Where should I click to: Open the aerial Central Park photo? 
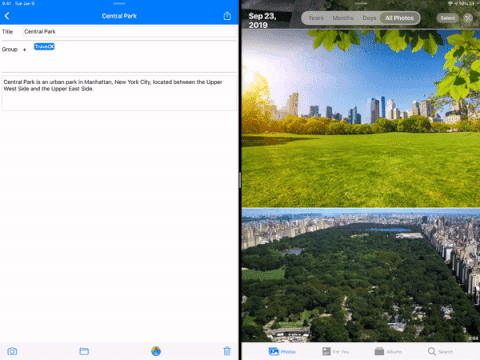coord(361,275)
